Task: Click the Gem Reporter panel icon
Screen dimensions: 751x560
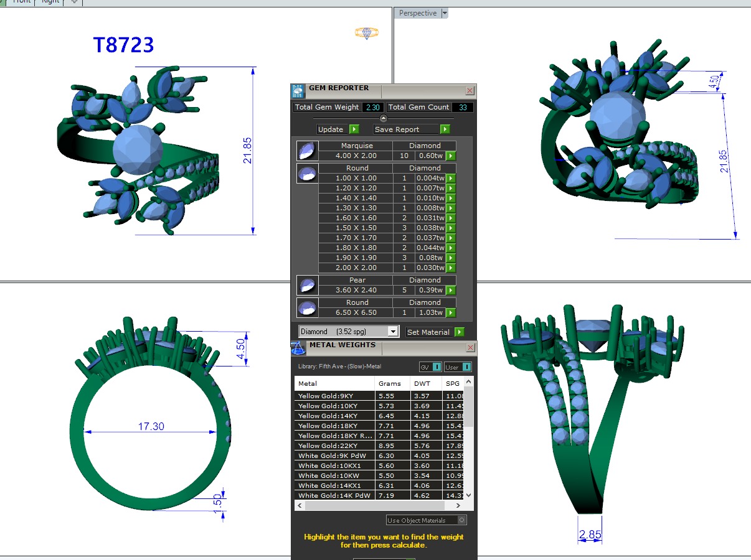Action: pyautogui.click(x=298, y=91)
